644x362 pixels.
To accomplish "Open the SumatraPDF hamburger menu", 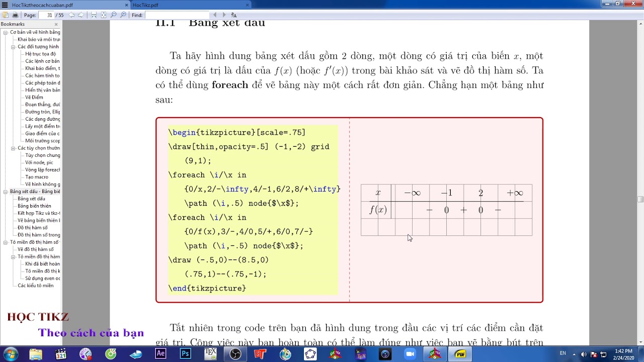I will pyautogui.click(x=5, y=5).
